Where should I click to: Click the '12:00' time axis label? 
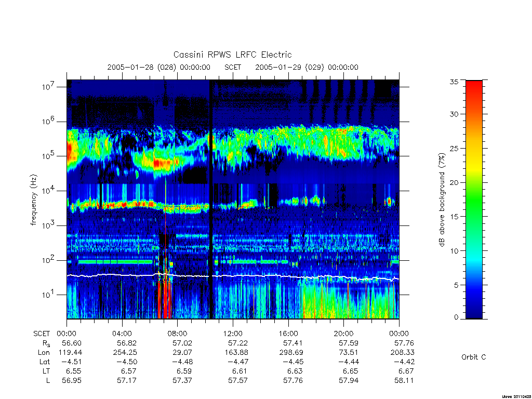pos(233,334)
